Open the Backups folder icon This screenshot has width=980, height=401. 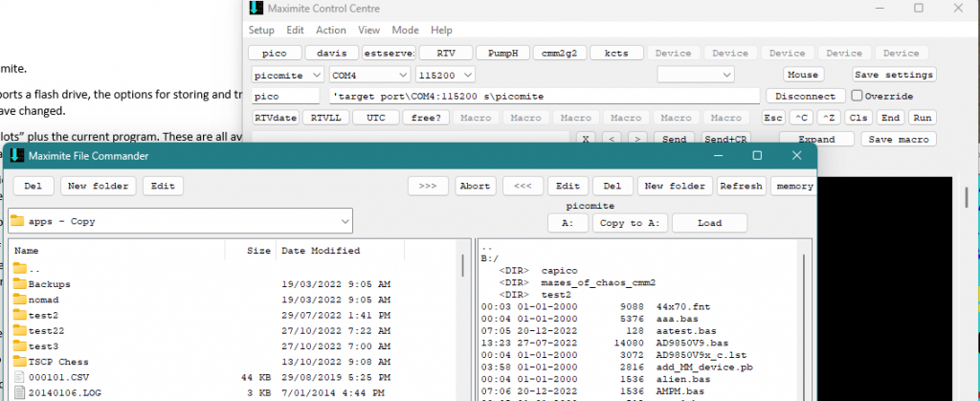[20, 284]
